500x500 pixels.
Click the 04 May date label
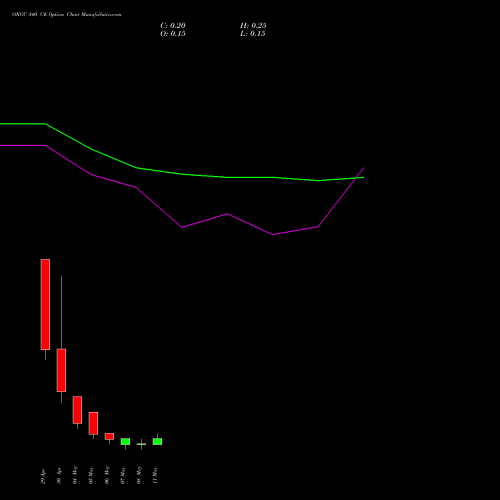click(x=75, y=475)
